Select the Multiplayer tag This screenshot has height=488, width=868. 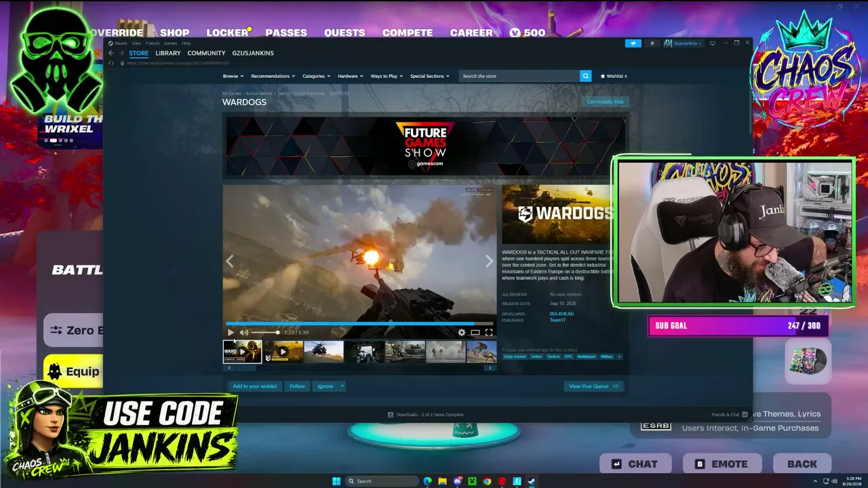click(586, 357)
